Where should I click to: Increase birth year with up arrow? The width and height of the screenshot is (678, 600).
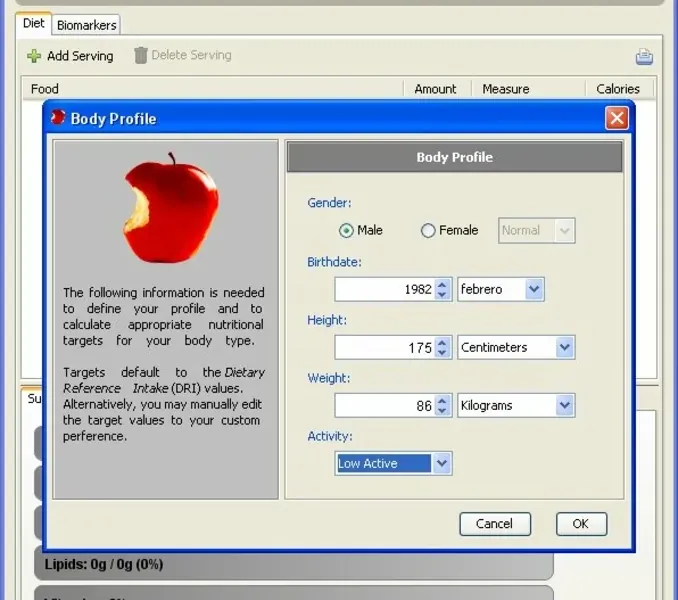442,285
